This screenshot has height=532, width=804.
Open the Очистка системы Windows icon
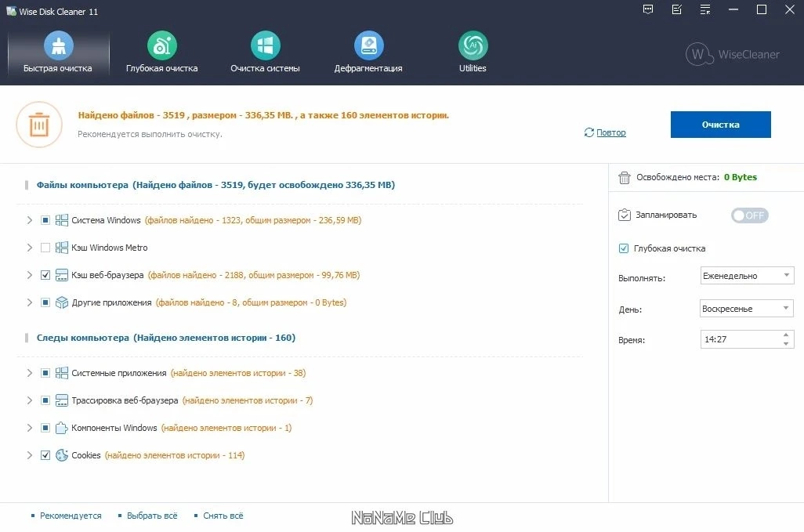(265, 46)
